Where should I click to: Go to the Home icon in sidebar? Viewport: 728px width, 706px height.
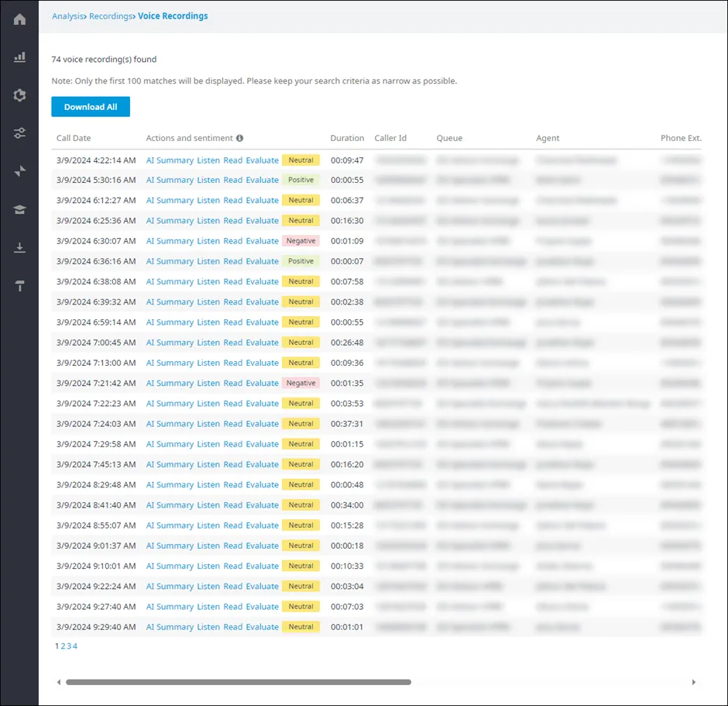click(19, 19)
